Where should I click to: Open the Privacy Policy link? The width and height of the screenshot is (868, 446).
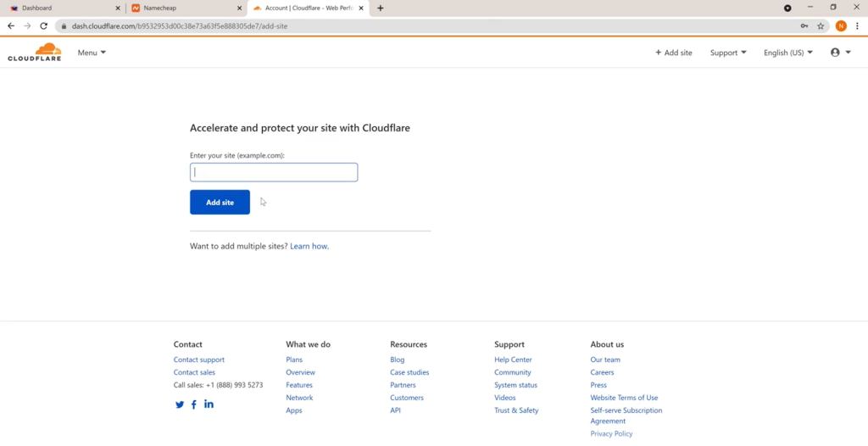click(x=611, y=434)
